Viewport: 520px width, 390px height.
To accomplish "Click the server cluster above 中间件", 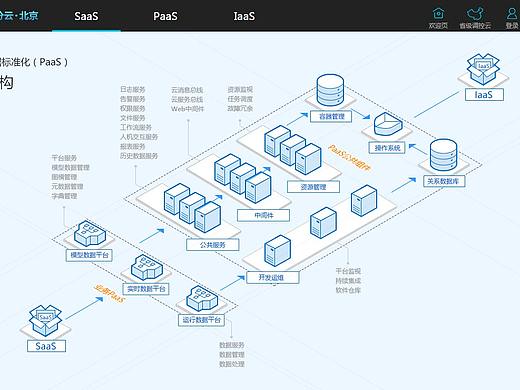I will coord(243,178).
